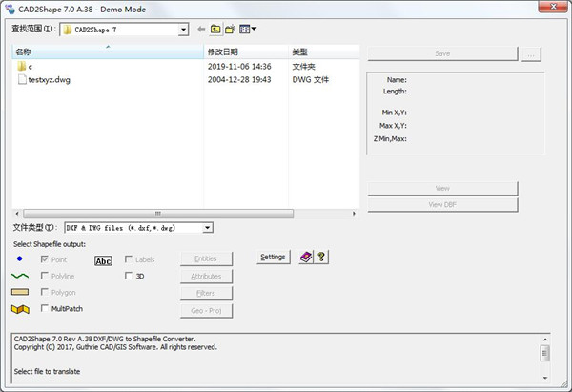572x392 pixels.
Task: Sort by the 修改日期 column header
Action: (x=246, y=52)
